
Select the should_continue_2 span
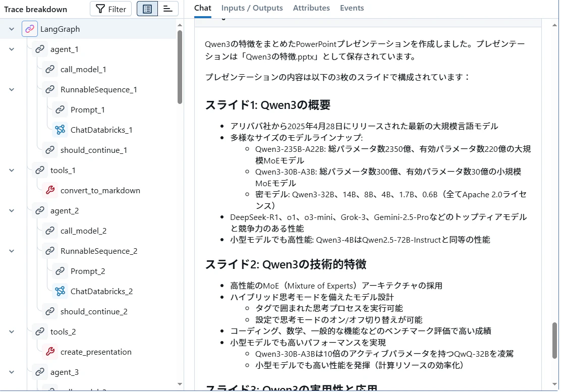[94, 312]
